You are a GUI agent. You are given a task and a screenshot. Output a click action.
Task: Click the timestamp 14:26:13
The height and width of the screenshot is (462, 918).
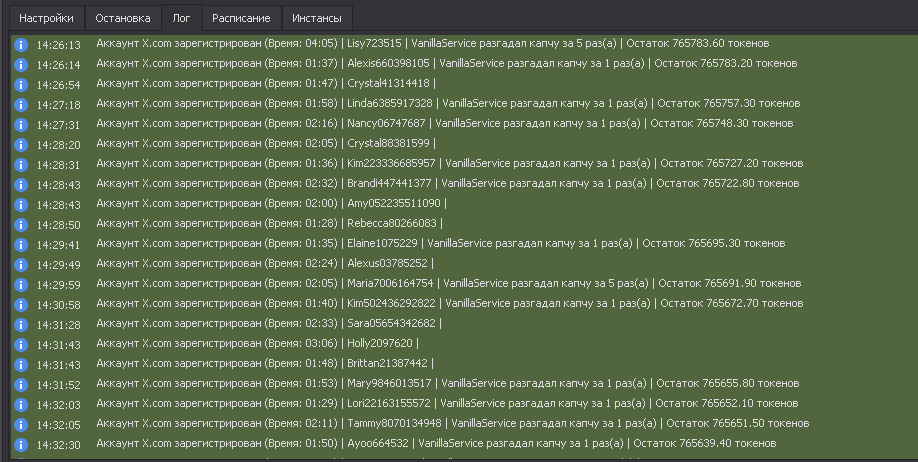pyautogui.click(x=59, y=45)
